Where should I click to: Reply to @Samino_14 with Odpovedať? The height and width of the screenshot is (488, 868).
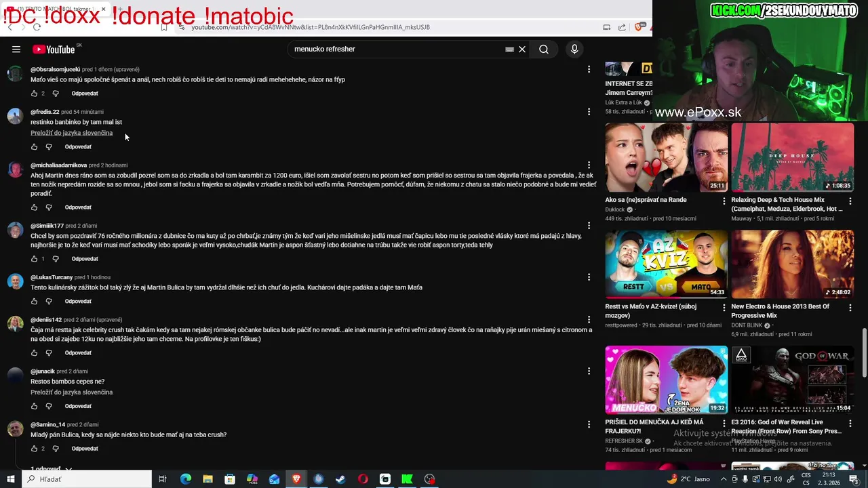85,449
